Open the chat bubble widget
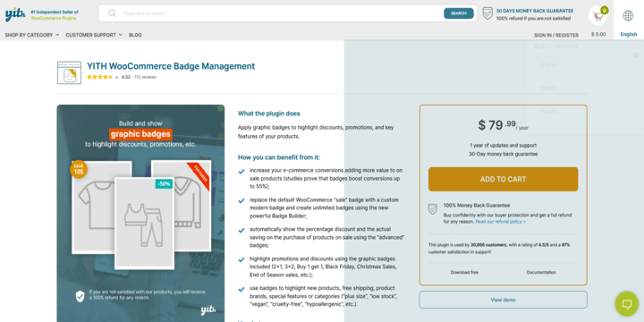The image size is (644, 322). pos(627,303)
